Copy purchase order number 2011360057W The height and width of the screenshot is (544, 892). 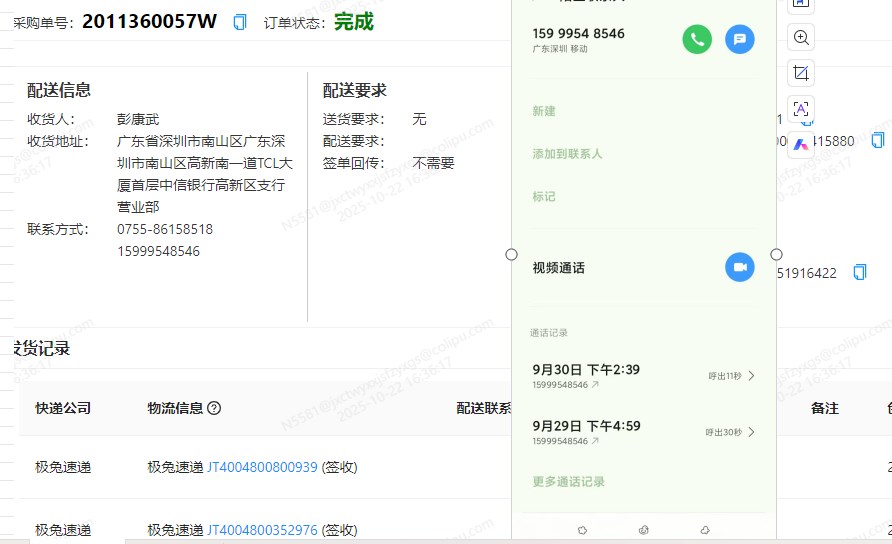(240, 22)
